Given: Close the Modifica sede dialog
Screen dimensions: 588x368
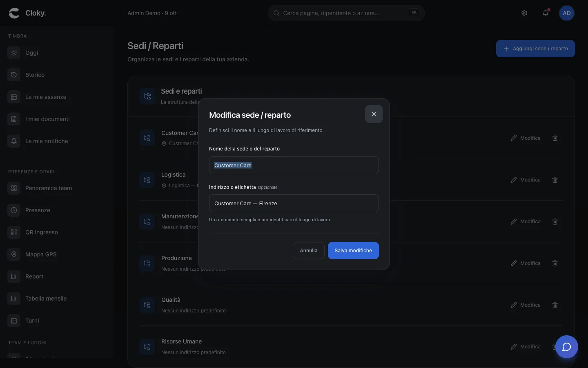Looking at the screenshot, I should pos(374,114).
